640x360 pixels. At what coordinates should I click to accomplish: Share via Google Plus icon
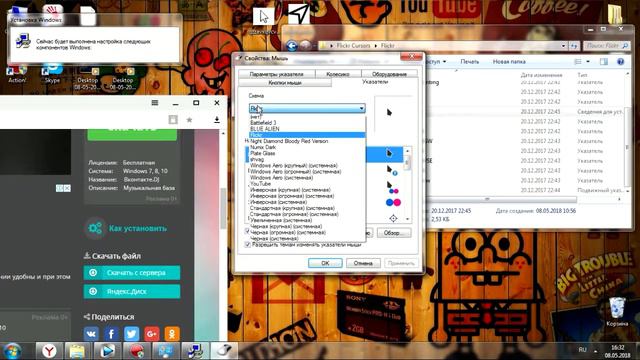point(151,334)
